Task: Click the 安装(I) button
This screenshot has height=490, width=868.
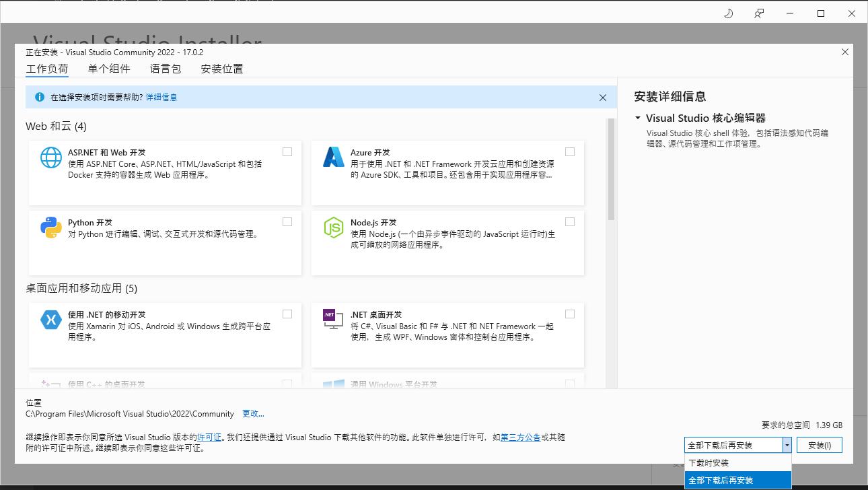Action: tap(819, 445)
